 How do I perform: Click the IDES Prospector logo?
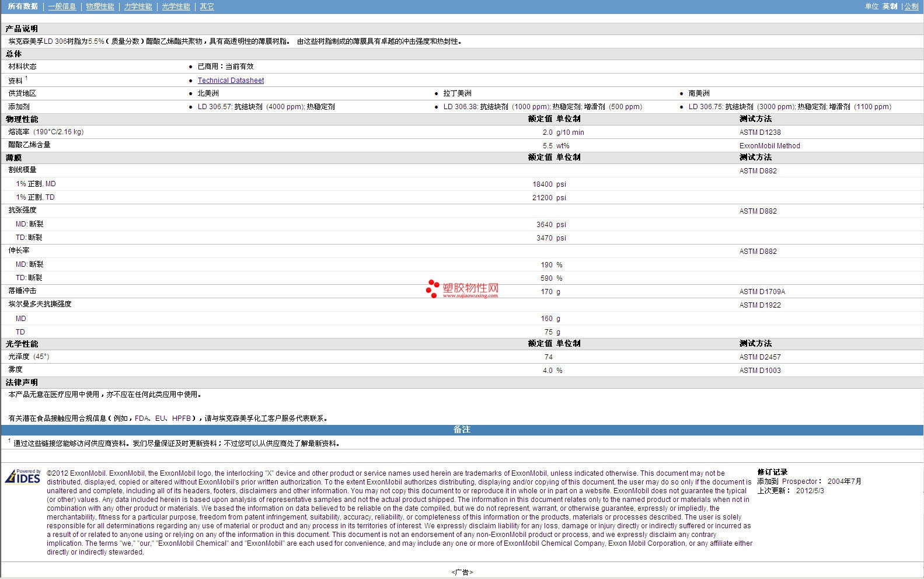[23, 476]
